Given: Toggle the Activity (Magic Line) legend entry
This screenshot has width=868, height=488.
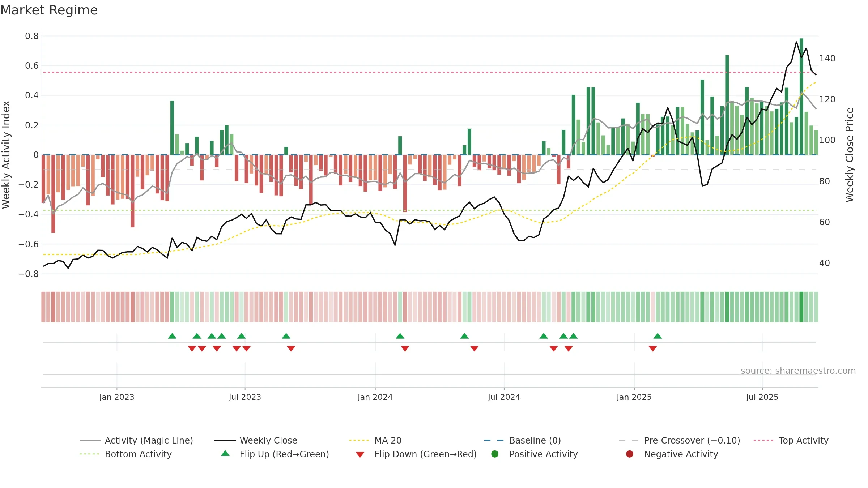Looking at the screenshot, I should (136, 440).
